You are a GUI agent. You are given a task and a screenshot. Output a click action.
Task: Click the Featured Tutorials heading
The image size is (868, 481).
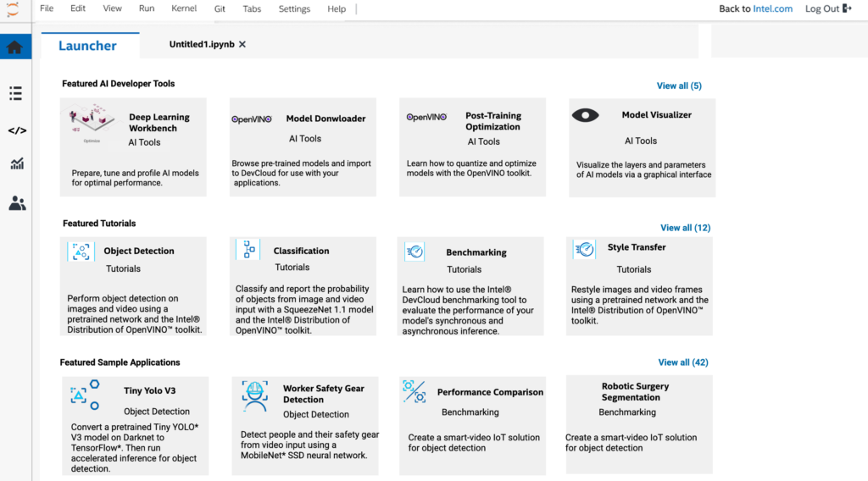pos(99,224)
